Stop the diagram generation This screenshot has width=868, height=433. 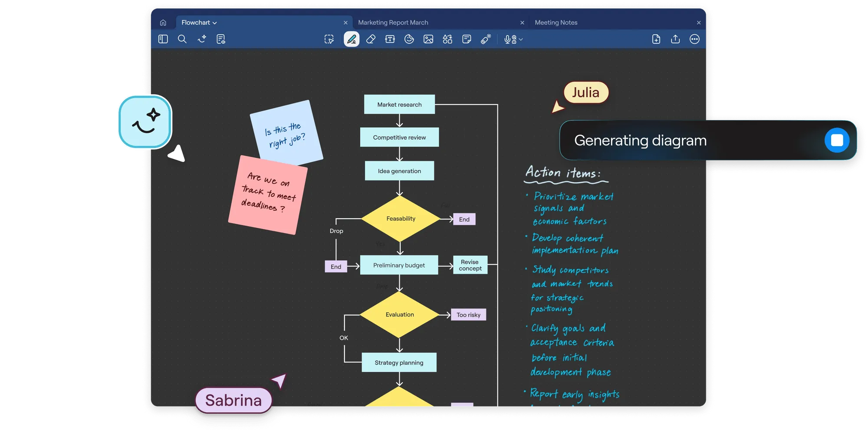pos(837,140)
